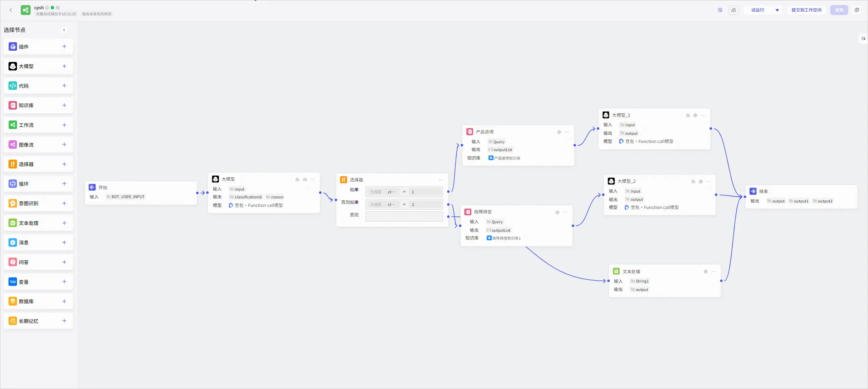The image size is (868, 389).
Task: Add a 长期记忆 node with plus
Action: click(64, 321)
